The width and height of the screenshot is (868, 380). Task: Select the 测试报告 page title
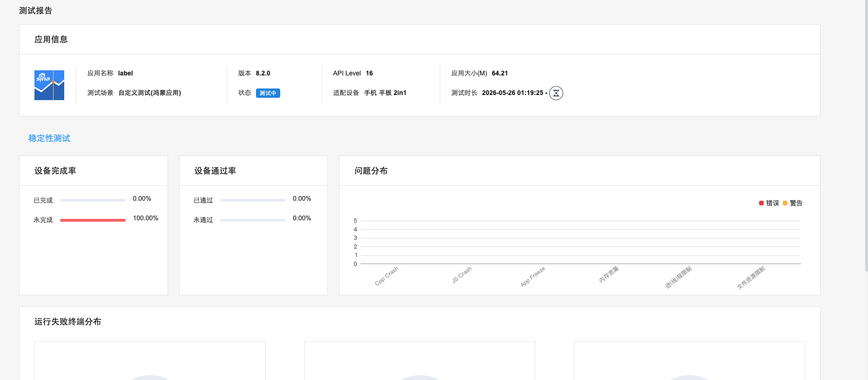tap(36, 11)
